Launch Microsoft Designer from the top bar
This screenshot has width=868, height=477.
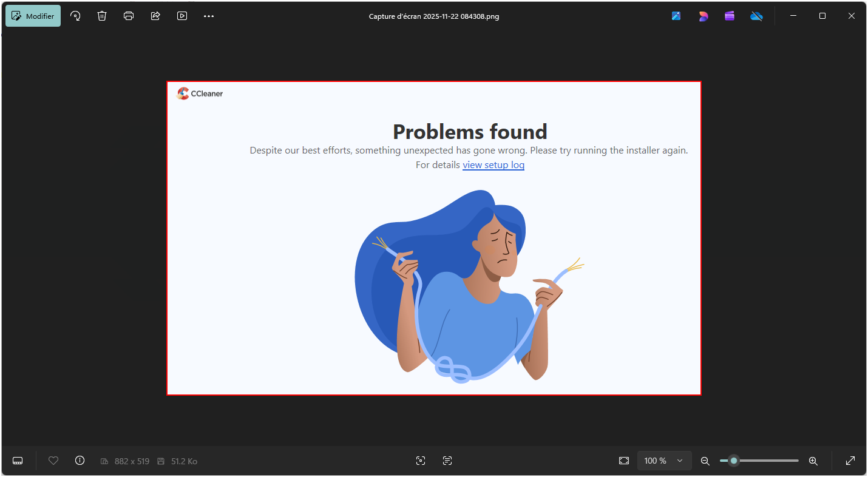point(703,16)
